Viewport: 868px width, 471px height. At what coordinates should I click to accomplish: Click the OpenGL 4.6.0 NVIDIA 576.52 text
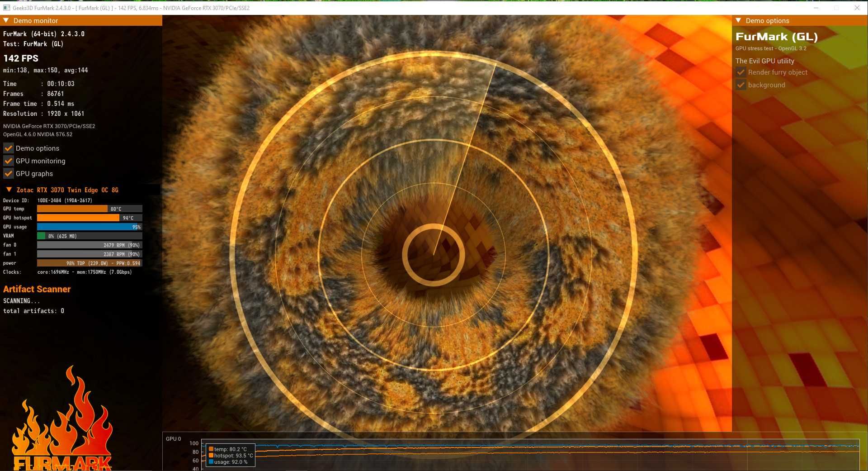pos(38,134)
